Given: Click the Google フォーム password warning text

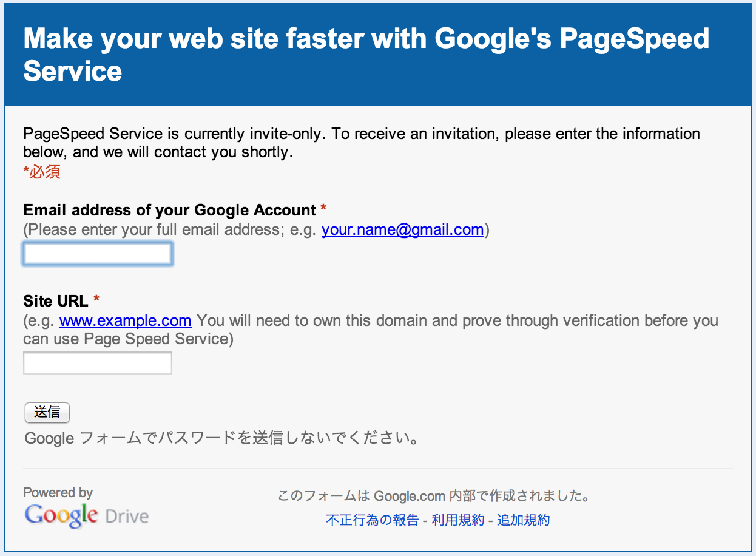Looking at the screenshot, I should click(221, 438).
